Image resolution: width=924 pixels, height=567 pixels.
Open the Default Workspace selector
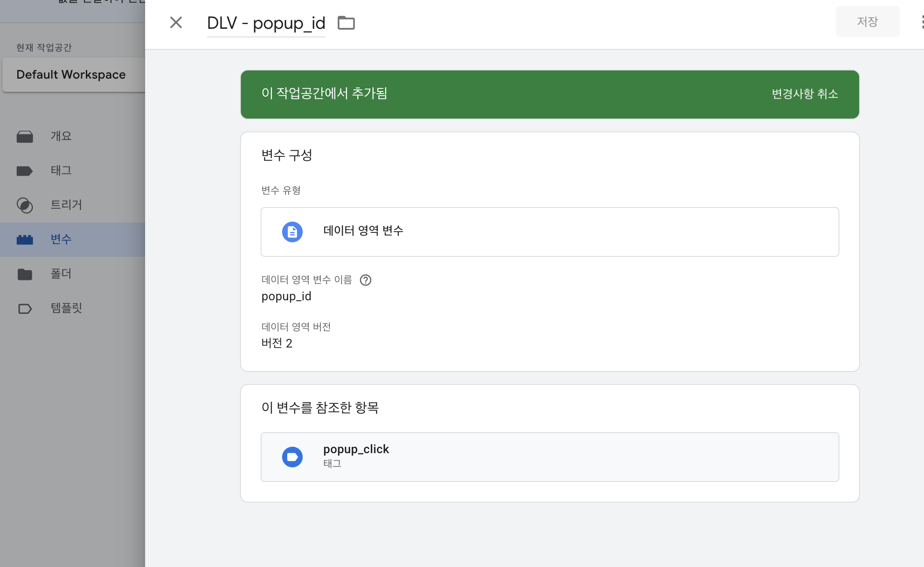point(71,75)
